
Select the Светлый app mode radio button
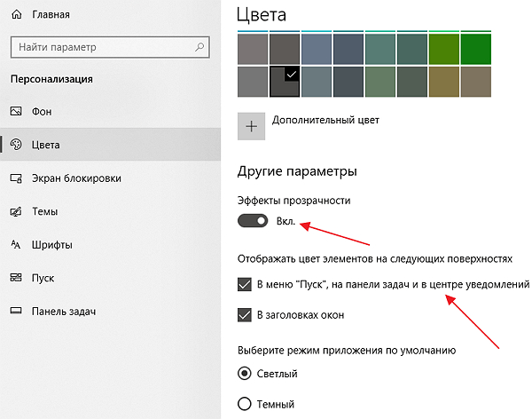pyautogui.click(x=245, y=374)
